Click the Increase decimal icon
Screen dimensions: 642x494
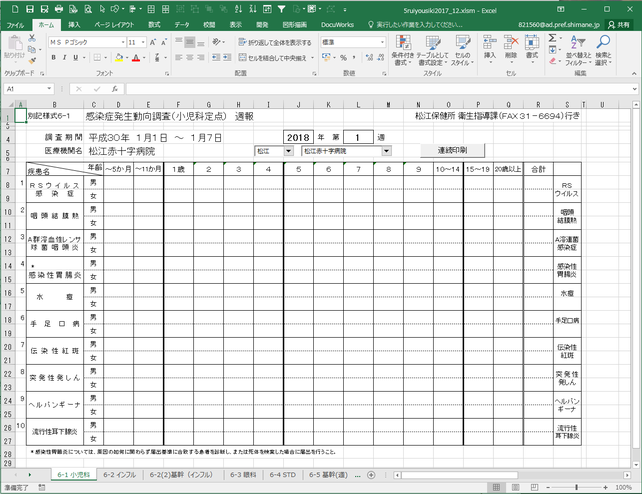369,58
